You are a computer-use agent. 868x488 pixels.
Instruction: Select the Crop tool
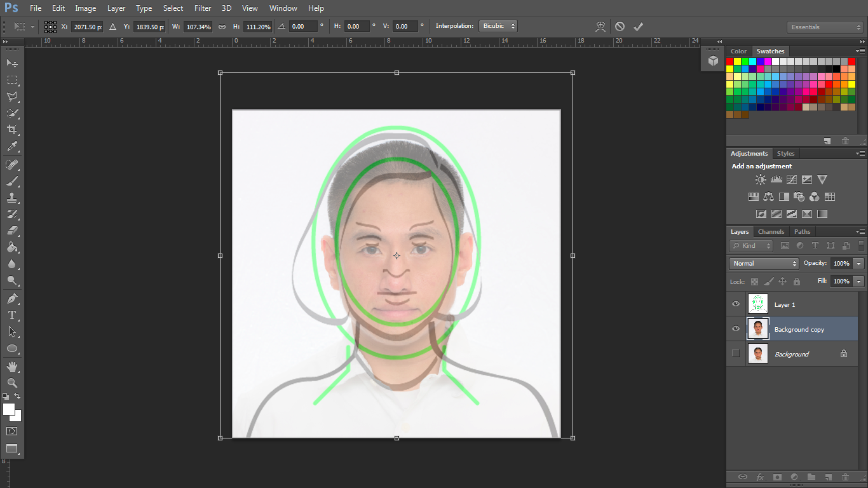point(11,129)
